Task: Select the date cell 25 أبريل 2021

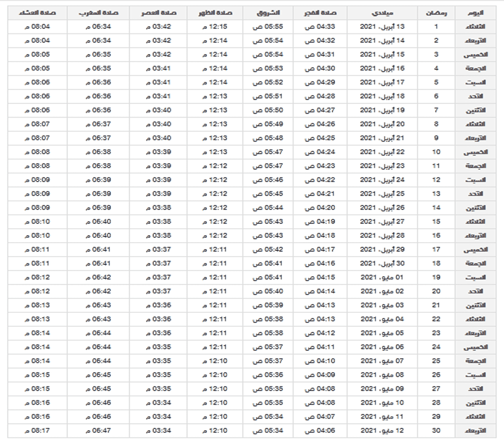Action: tap(382, 194)
